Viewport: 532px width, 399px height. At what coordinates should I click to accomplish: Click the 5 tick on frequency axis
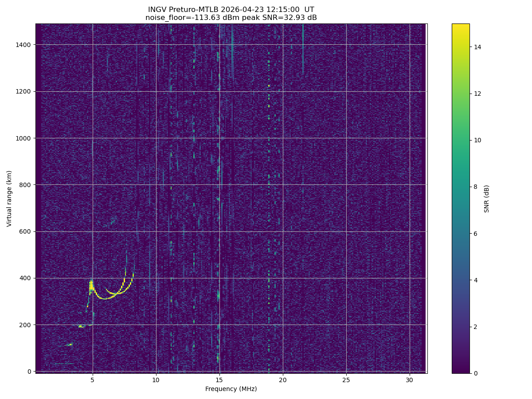(x=93, y=380)
